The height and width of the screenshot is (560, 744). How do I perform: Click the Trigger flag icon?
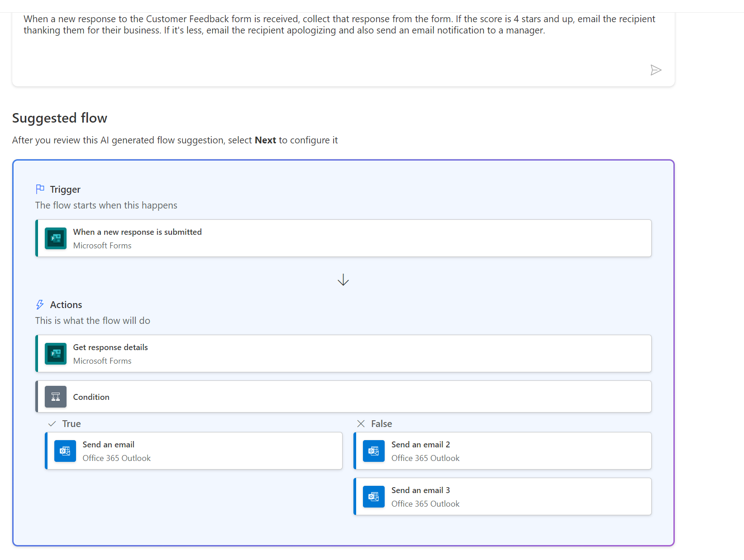pyautogui.click(x=40, y=189)
